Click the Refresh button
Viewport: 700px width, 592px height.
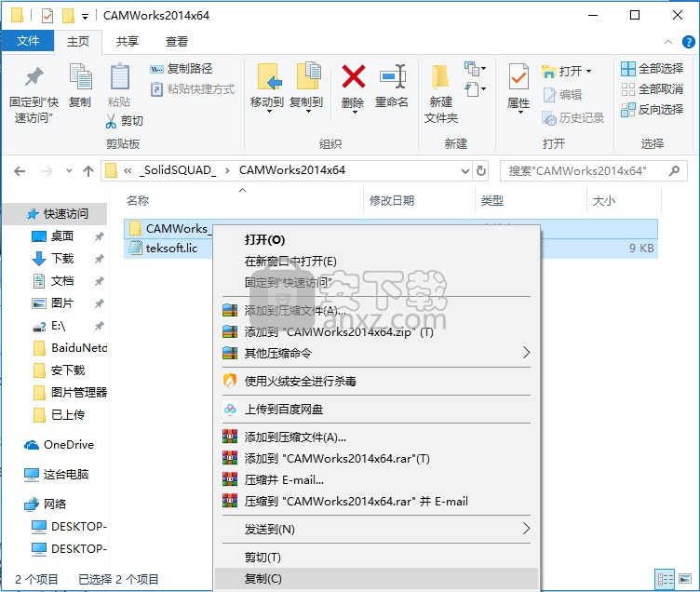coord(481,171)
